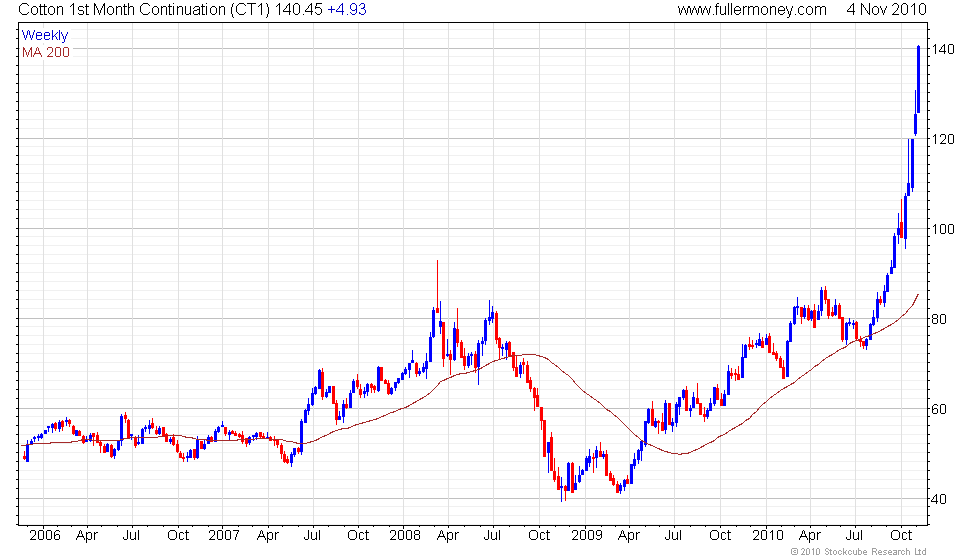
Task: Click the 40 price axis label
Action: 939,499
